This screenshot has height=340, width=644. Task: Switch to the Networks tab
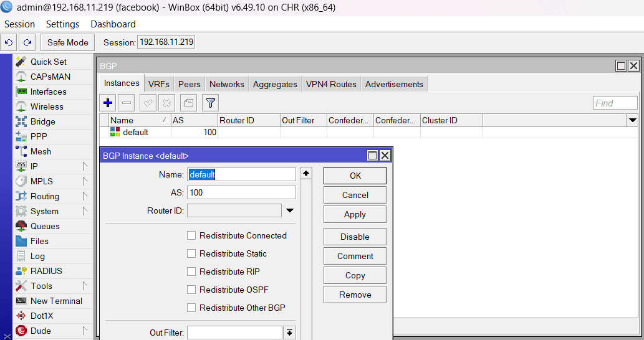pos(227,84)
